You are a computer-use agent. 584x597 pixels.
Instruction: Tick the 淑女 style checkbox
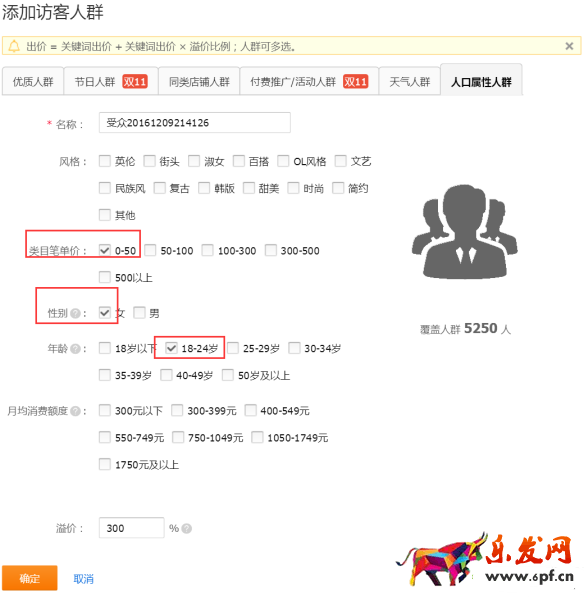coord(194,161)
